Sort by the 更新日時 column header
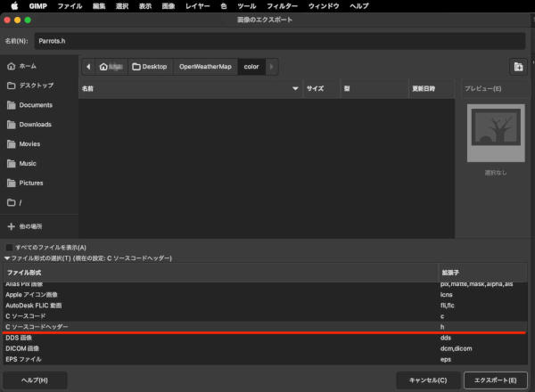Viewport: 535px width, 392px height. pyautogui.click(x=432, y=88)
